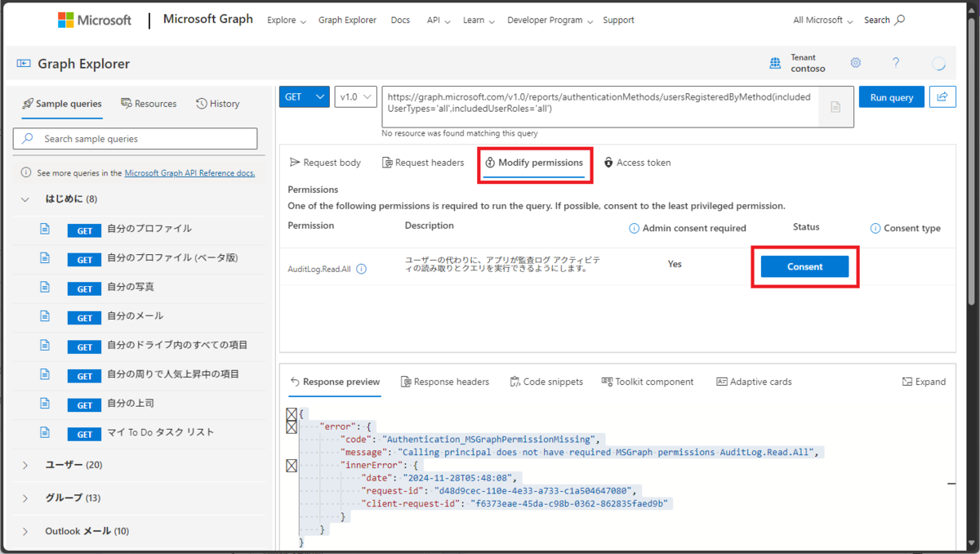Click the document icon beside 自分のメール
The width and height of the screenshot is (980, 554).
point(45,316)
